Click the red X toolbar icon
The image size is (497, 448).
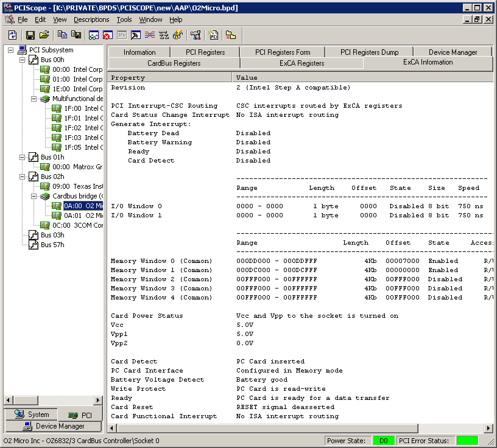pyautogui.click(x=107, y=35)
